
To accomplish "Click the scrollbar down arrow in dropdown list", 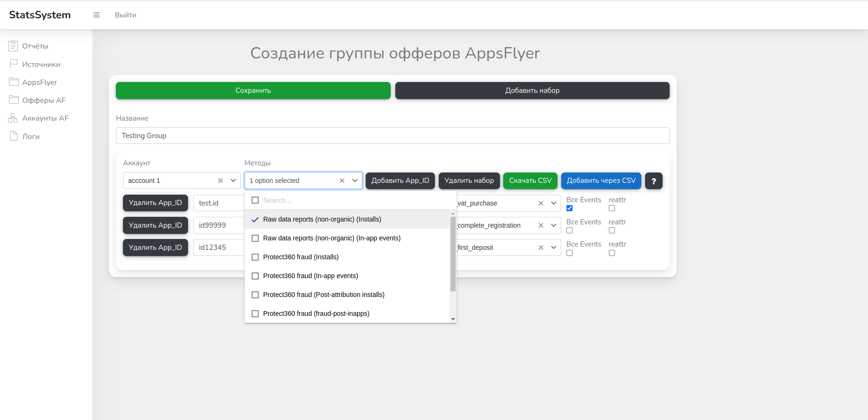I will pyautogui.click(x=453, y=319).
